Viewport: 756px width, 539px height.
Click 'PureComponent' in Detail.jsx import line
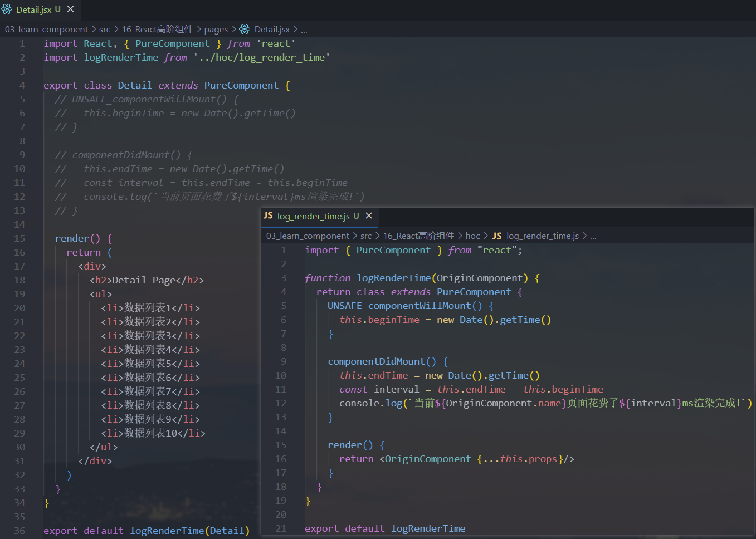click(x=172, y=43)
